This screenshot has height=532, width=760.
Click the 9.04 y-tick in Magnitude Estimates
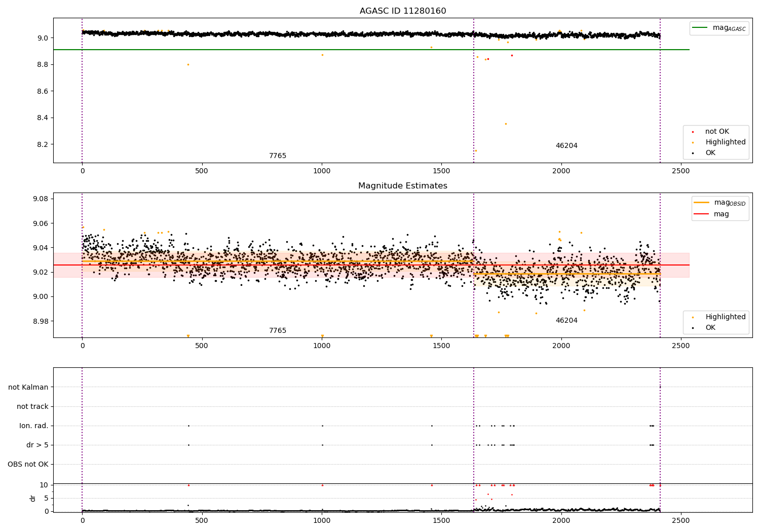click(x=41, y=248)
